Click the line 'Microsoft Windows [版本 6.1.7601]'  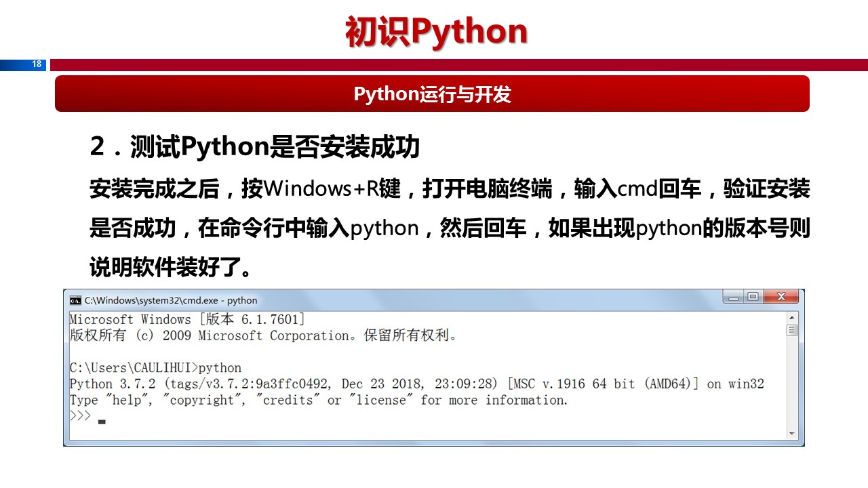point(187,319)
